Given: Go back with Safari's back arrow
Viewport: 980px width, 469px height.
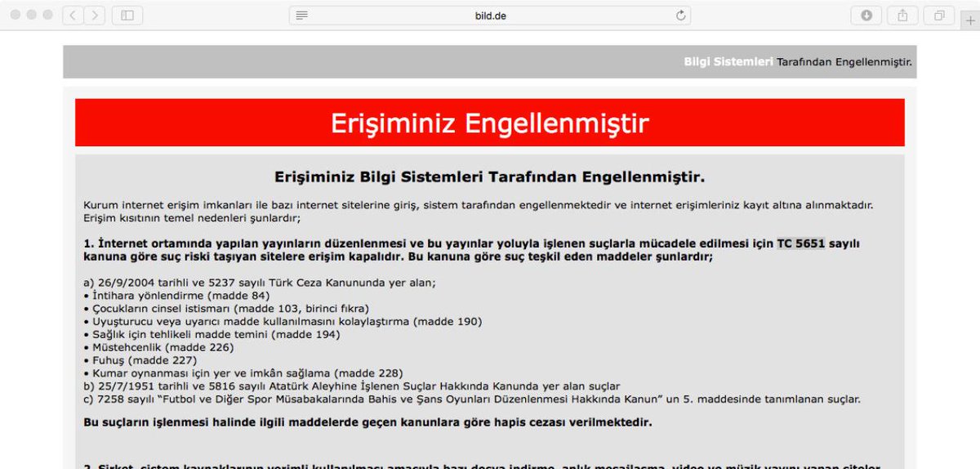Looking at the screenshot, I should 73,15.
